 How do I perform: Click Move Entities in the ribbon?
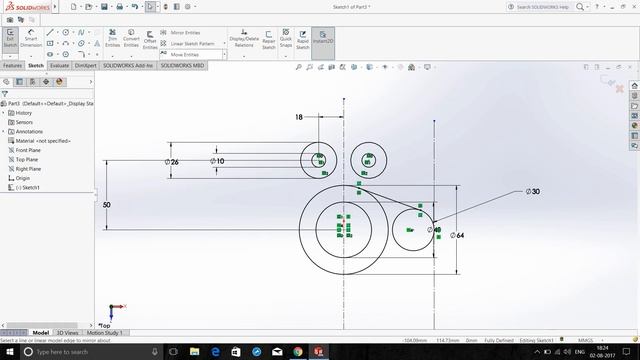(x=180, y=54)
